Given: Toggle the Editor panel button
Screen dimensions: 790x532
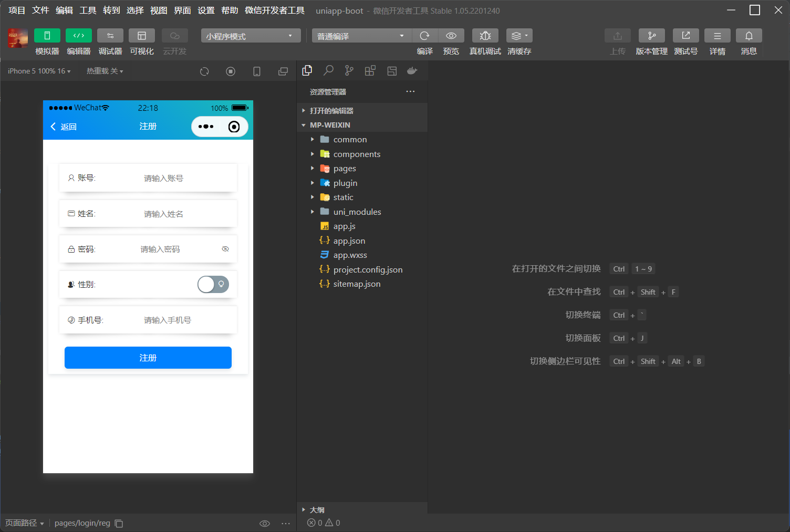Looking at the screenshot, I should (x=79, y=36).
